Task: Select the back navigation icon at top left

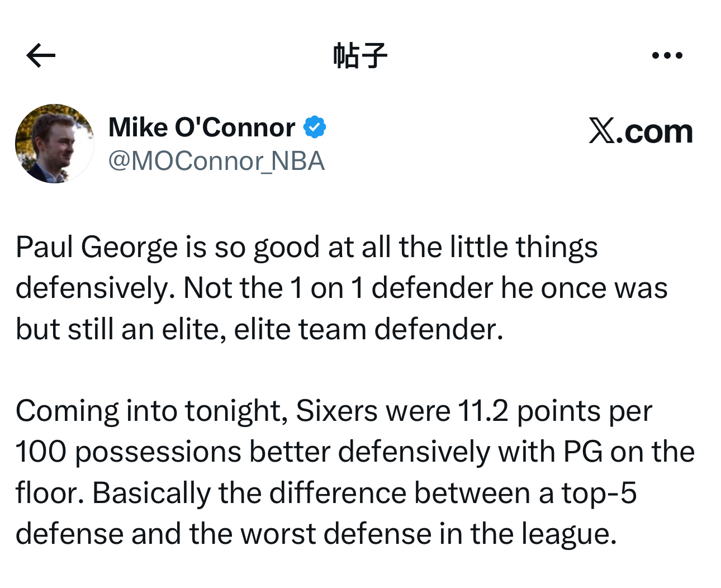Action: tap(40, 54)
